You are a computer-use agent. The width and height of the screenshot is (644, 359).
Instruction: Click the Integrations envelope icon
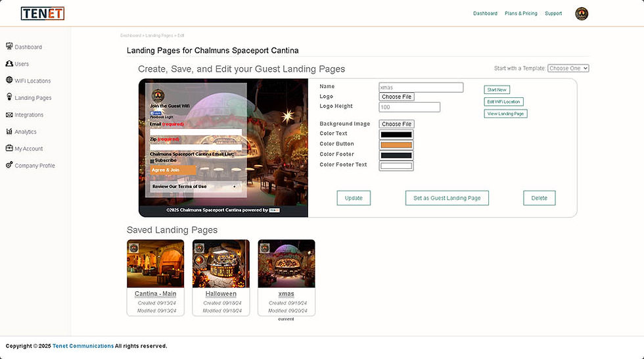9,114
